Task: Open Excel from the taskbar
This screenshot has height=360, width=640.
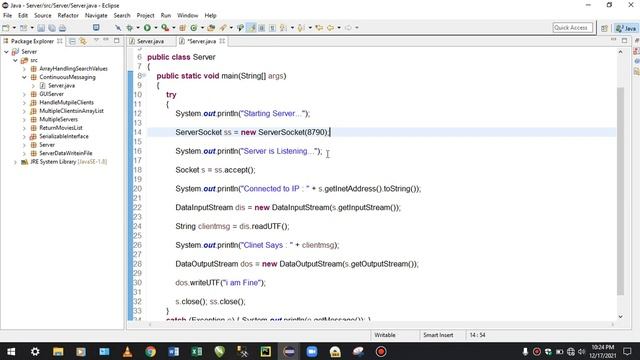Action: (197, 351)
